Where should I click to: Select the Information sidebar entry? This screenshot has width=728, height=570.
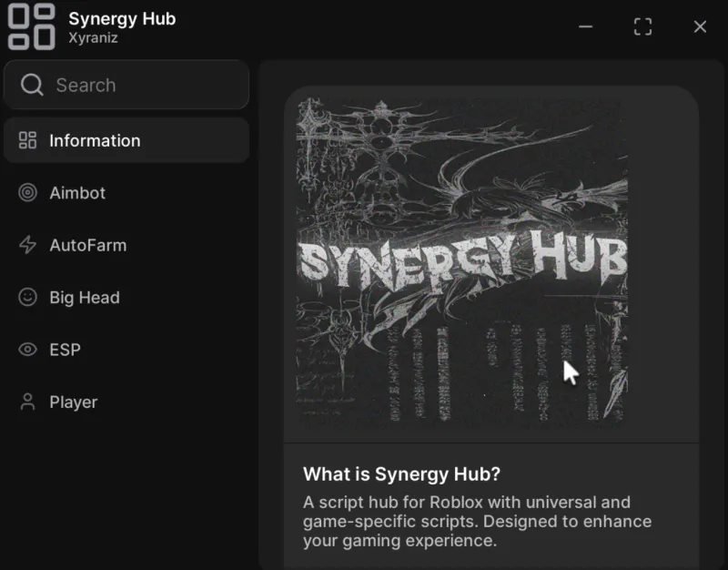point(94,140)
